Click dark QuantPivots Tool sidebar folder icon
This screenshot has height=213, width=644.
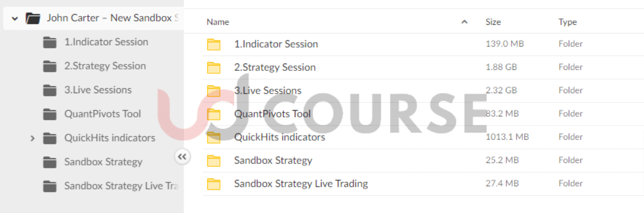50,115
